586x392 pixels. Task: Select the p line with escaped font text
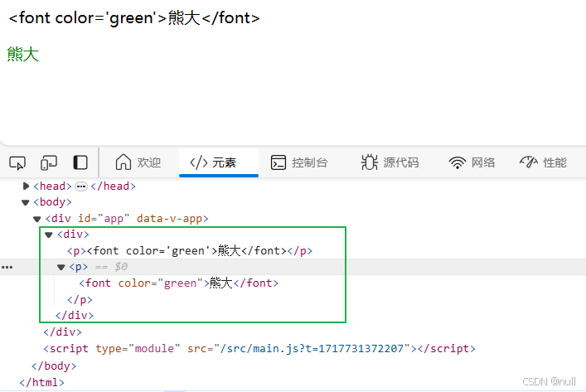click(x=190, y=251)
